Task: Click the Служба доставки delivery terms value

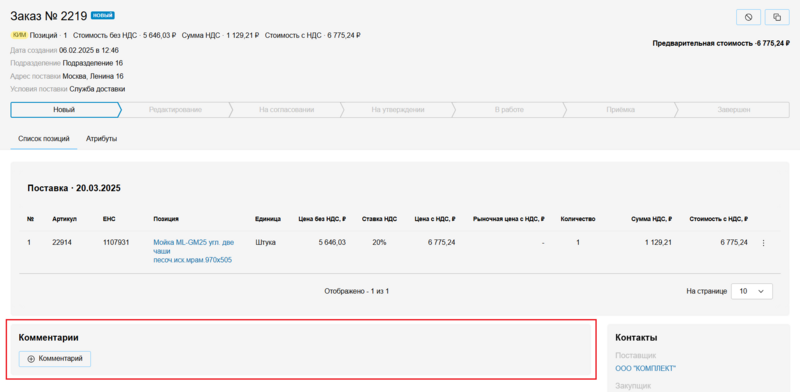Action: pos(97,89)
